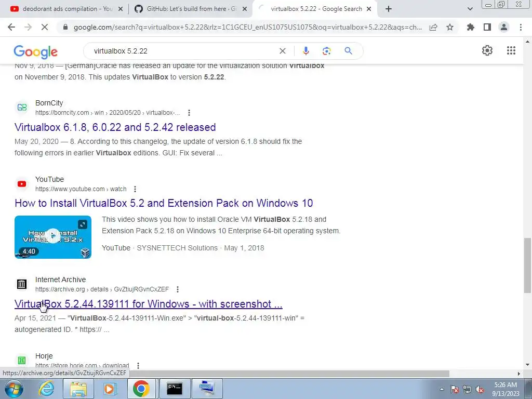The height and width of the screenshot is (399, 532).
Task: Open more options for YouTube result
Action: 135,189
